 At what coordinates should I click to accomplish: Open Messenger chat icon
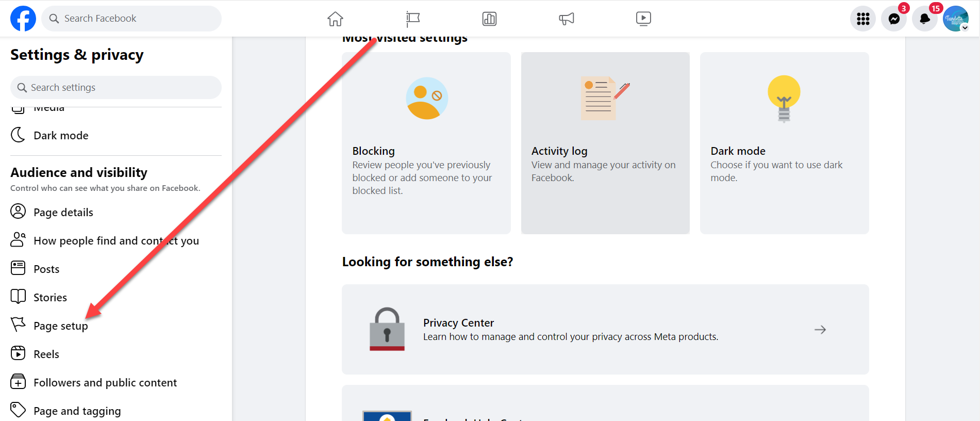pyautogui.click(x=894, y=19)
